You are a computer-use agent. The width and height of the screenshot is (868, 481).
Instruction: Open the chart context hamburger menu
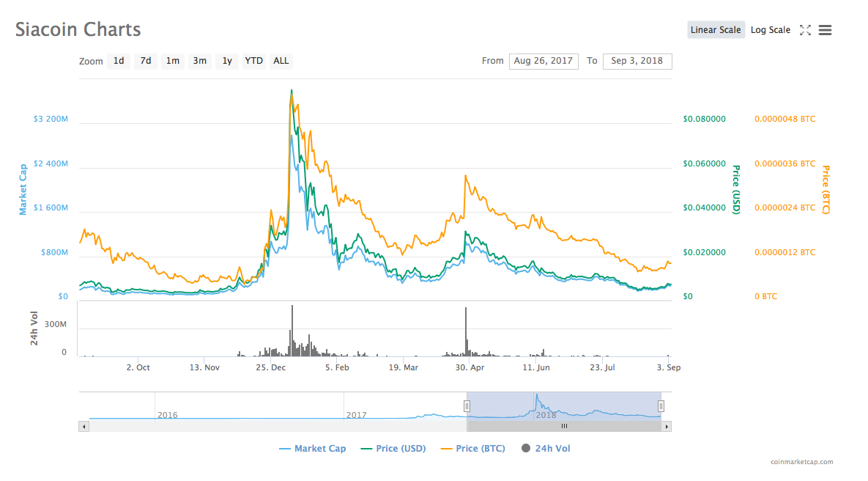(x=825, y=30)
